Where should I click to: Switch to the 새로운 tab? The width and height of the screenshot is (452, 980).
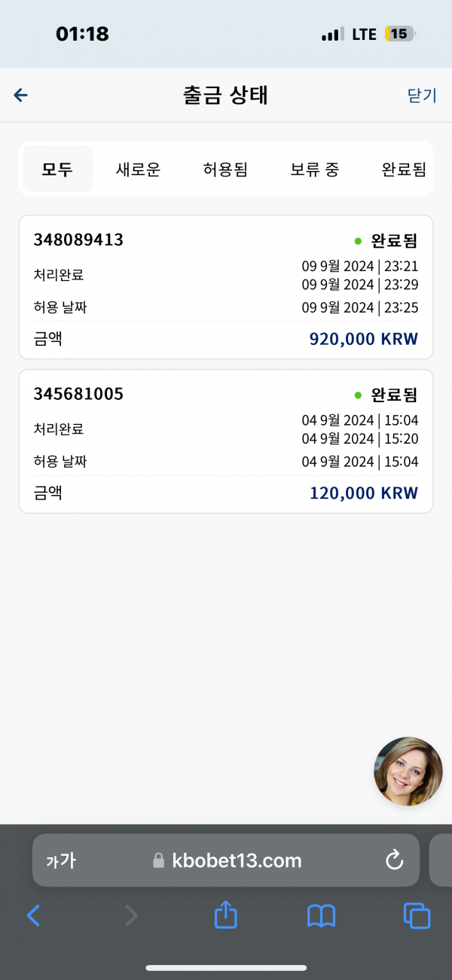138,169
